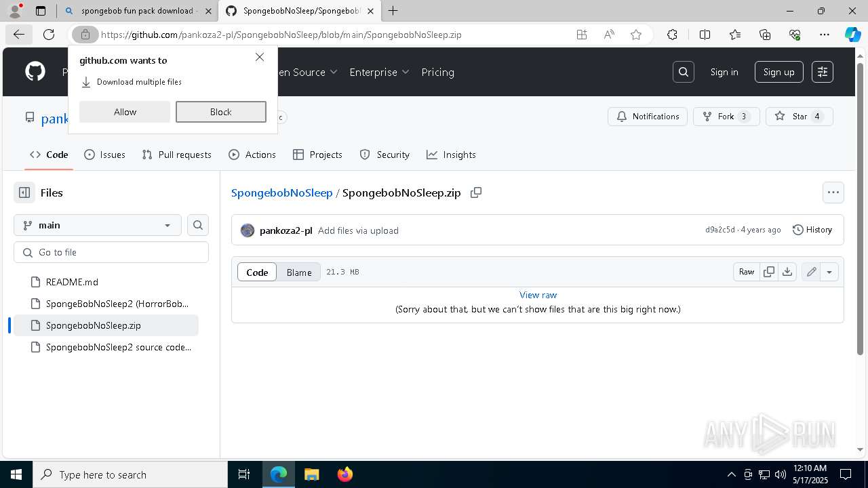Screen dimensions: 868x488
Task: Click the Sign in link
Action: click(724, 72)
